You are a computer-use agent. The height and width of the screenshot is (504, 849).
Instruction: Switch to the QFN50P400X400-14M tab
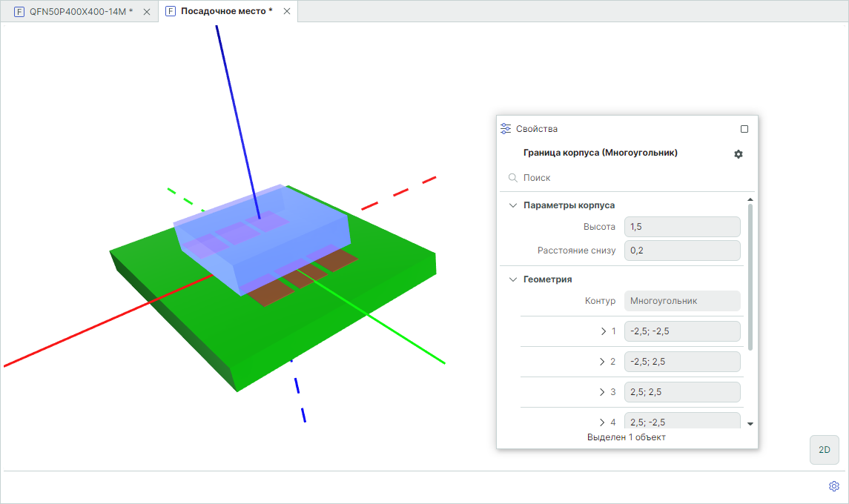(x=80, y=12)
